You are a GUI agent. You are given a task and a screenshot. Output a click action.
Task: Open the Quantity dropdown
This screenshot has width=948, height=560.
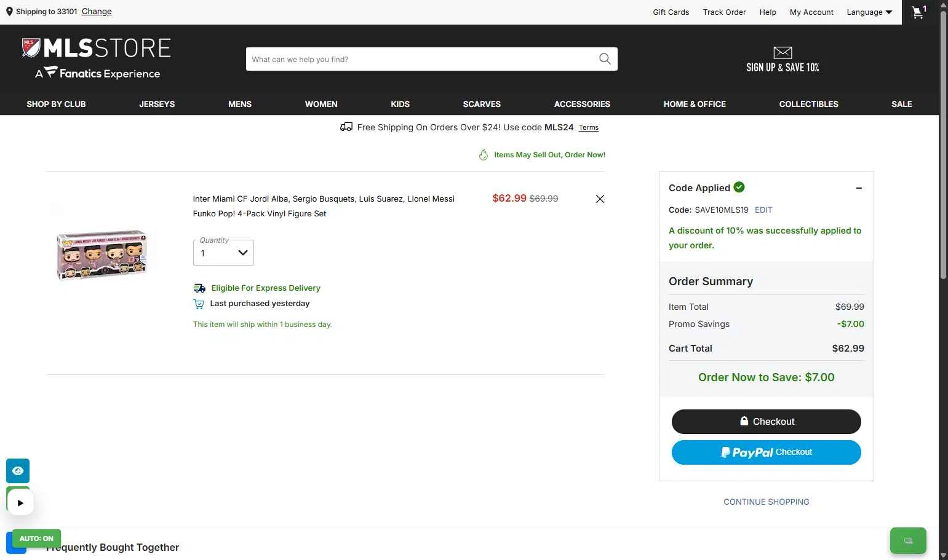223,253
